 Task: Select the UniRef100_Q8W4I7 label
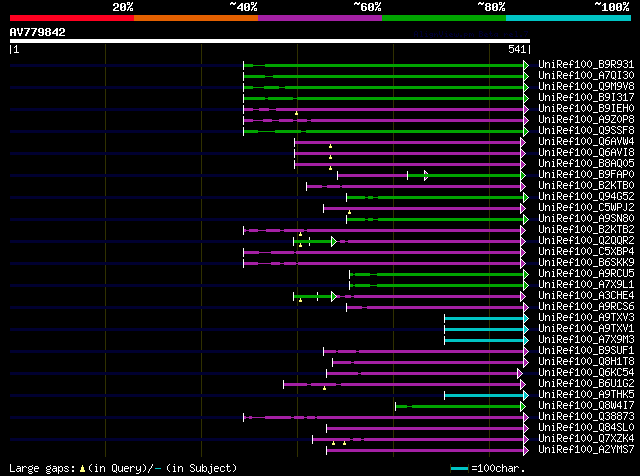(x=586, y=406)
